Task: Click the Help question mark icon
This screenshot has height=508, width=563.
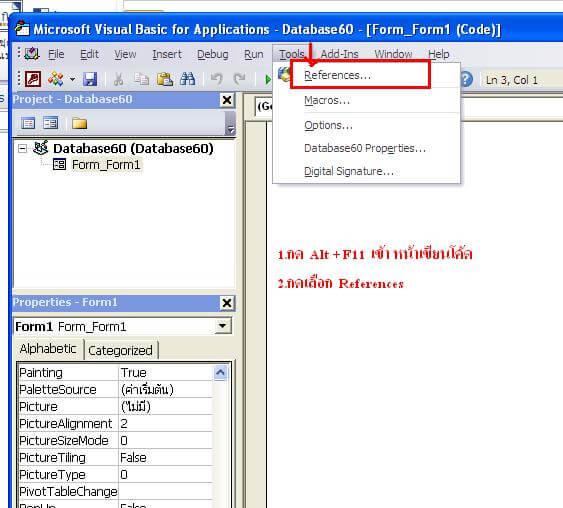Action: point(466,79)
